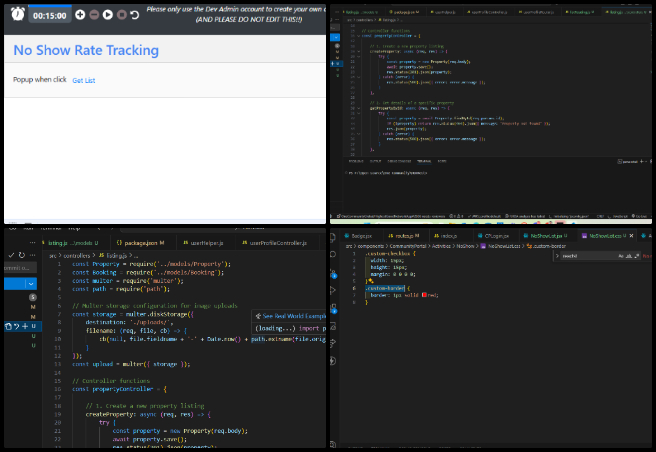Open Source Control in the NoShowList.css window activity bar
The image size is (656, 452).
tap(333, 273)
